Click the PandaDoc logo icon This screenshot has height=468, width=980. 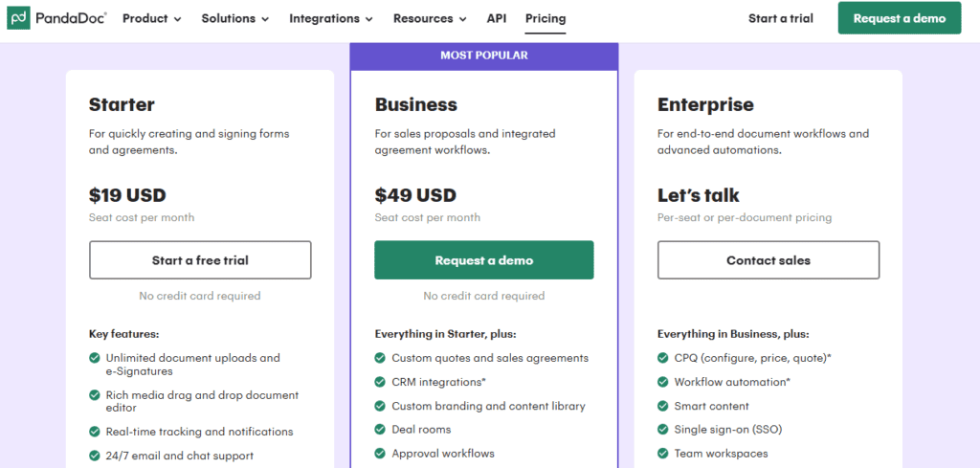pos(18,18)
